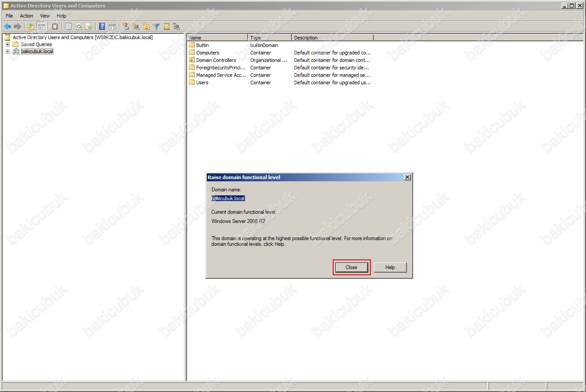This screenshot has height=392, width=586.
Task: Click the description 'Default container for managed se...'
Action: [332, 75]
